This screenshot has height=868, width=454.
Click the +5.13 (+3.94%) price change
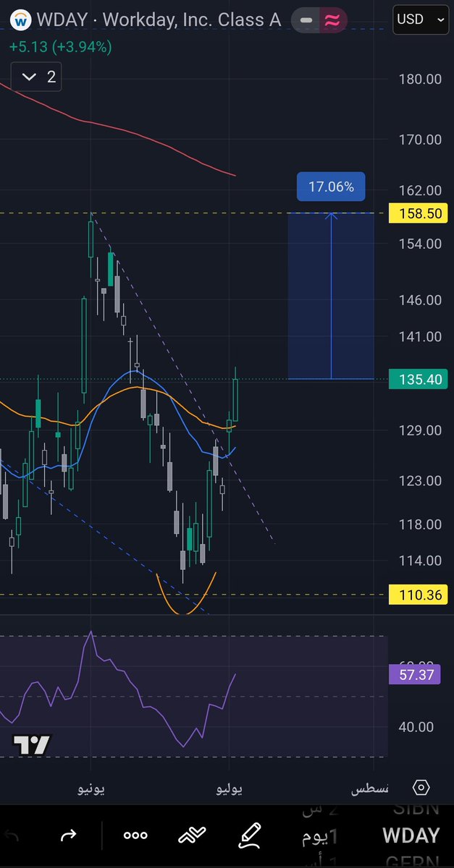(61, 47)
